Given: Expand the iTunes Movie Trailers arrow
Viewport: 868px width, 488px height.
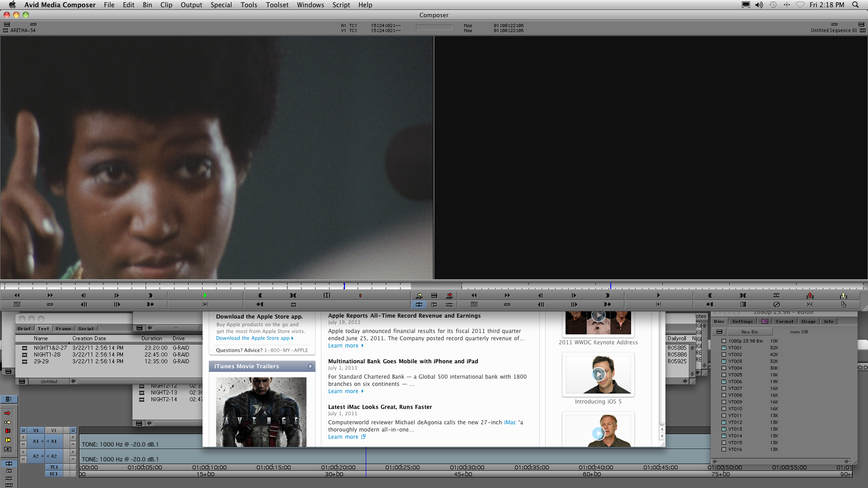Looking at the screenshot, I should point(310,366).
